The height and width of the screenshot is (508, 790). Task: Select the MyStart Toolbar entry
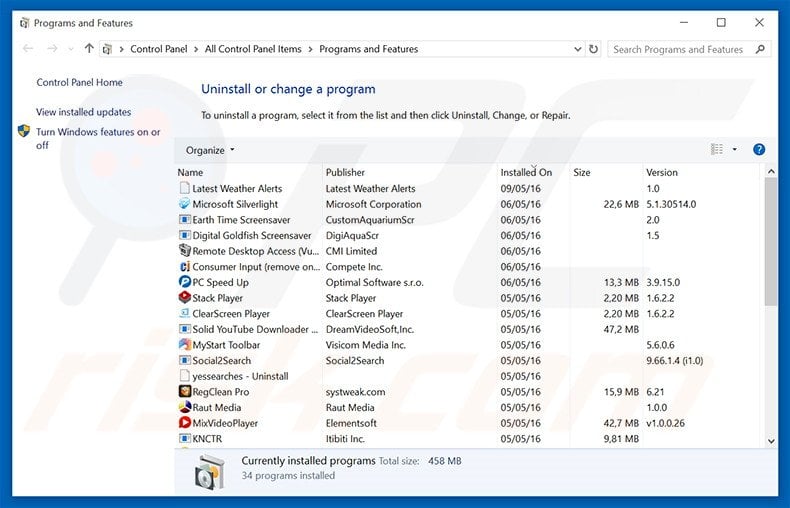pos(467,345)
